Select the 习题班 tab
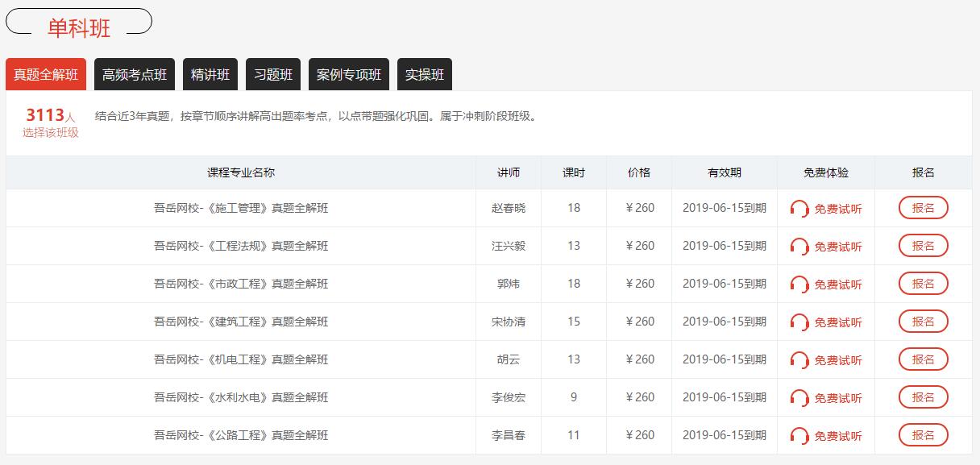This screenshot has height=465, width=980. pos(273,74)
